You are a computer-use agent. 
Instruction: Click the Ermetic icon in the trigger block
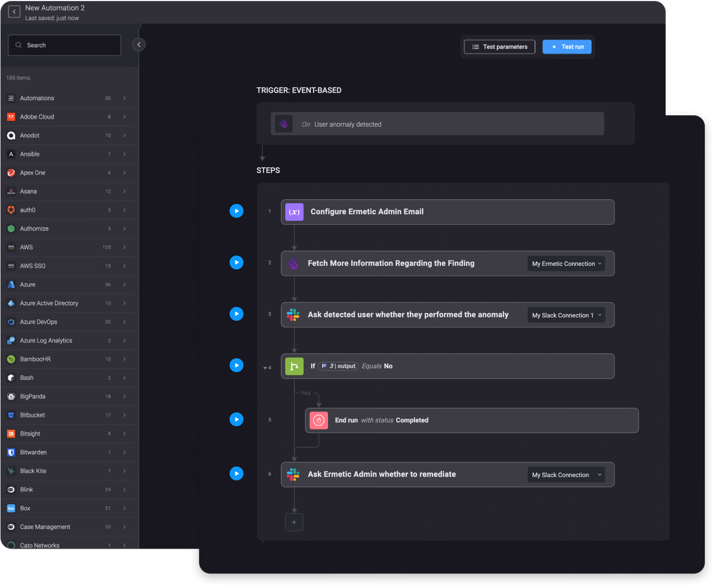[x=284, y=124]
